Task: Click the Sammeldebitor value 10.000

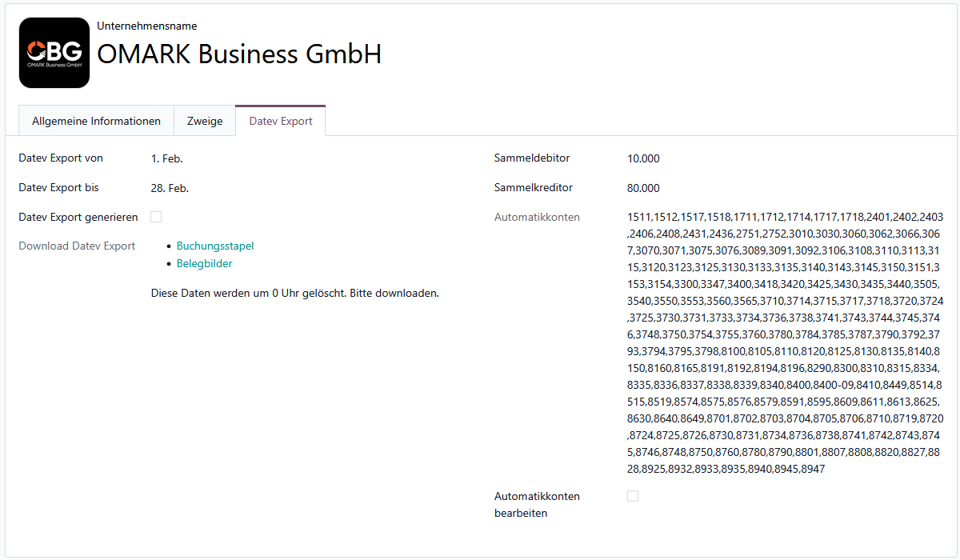Action: pos(643,158)
